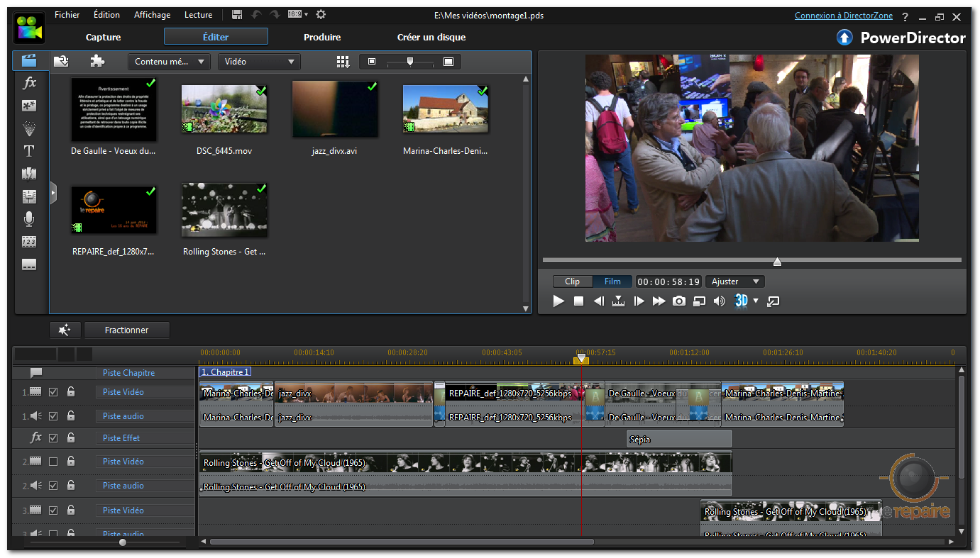
Task: Click the Piste Chapitre flag icon
Action: (x=35, y=373)
